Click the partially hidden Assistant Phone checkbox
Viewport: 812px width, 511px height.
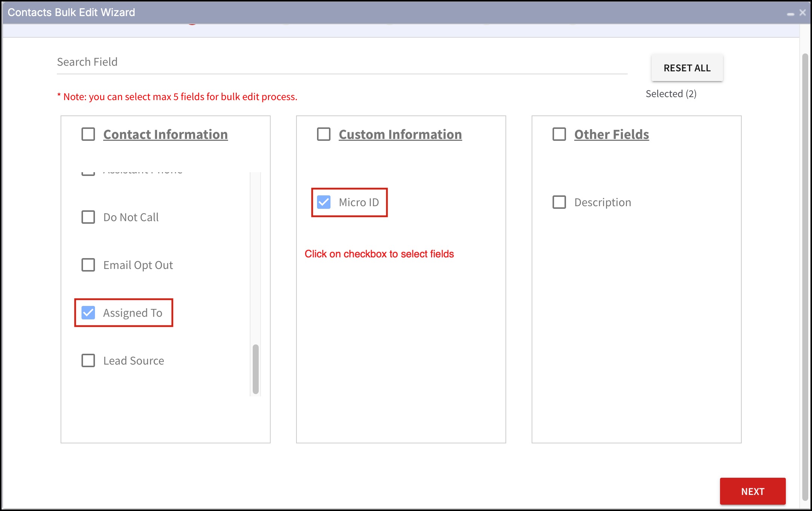(88, 173)
